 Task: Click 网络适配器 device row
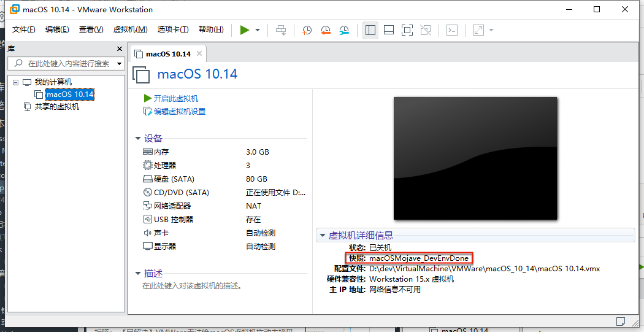click(x=224, y=206)
